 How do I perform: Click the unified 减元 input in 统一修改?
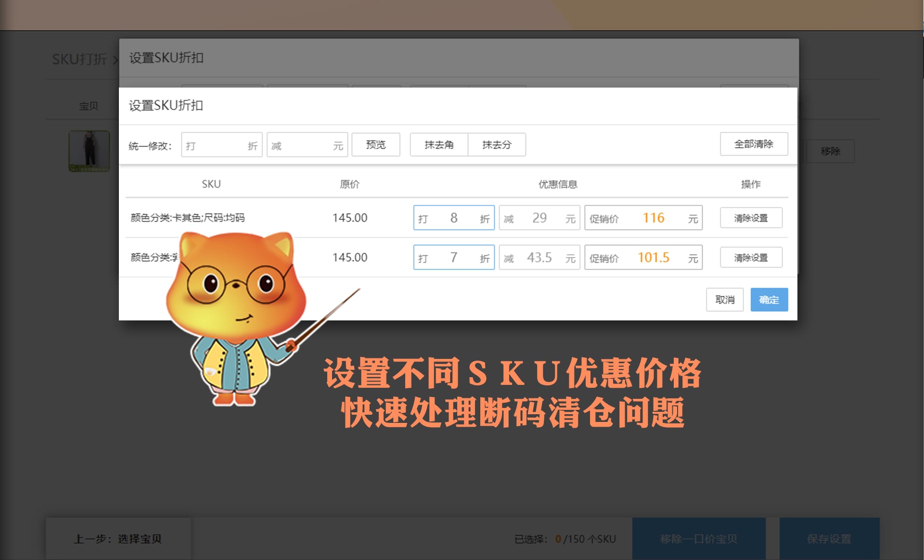[x=307, y=144]
